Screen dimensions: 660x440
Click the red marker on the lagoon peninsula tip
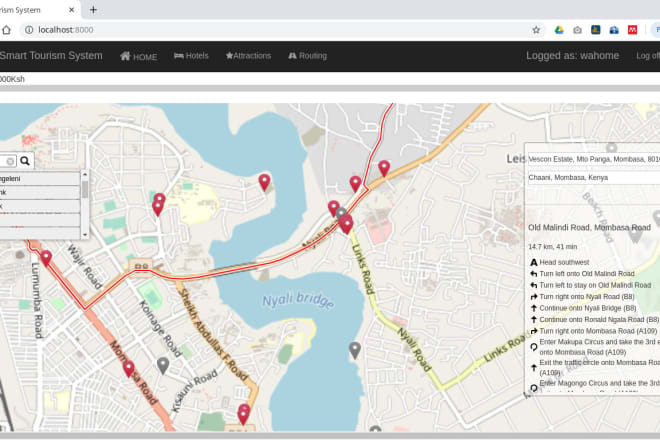pos(264,182)
